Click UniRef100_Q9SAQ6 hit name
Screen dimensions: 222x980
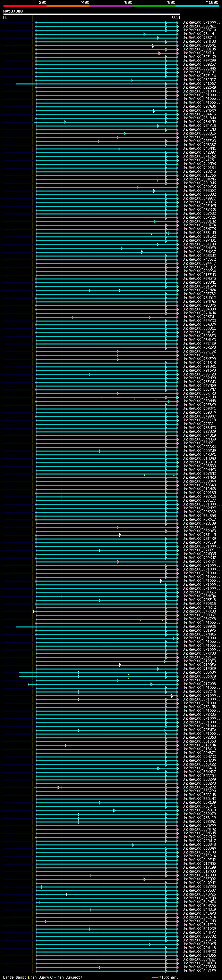click(x=199, y=106)
